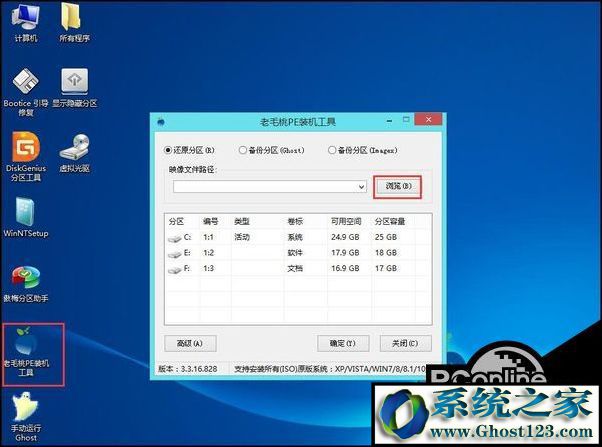
Task: Launch 老毛桃PE装机工具 desktop icon
Action: point(26,352)
